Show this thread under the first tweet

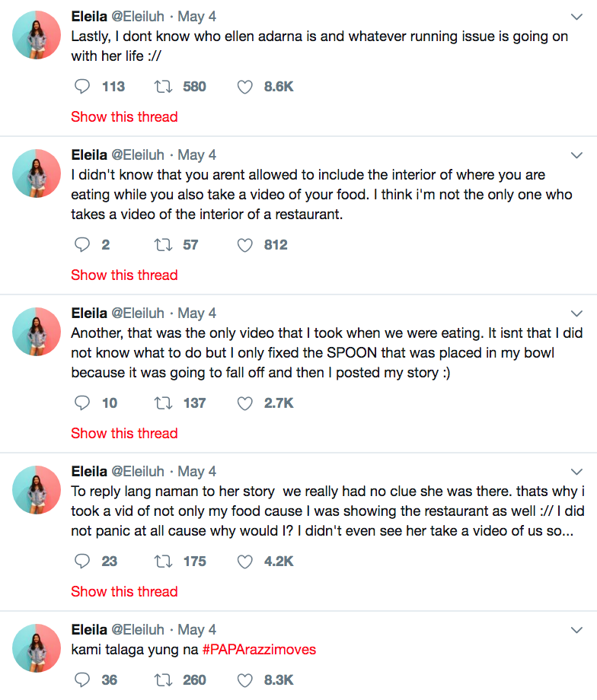(124, 117)
